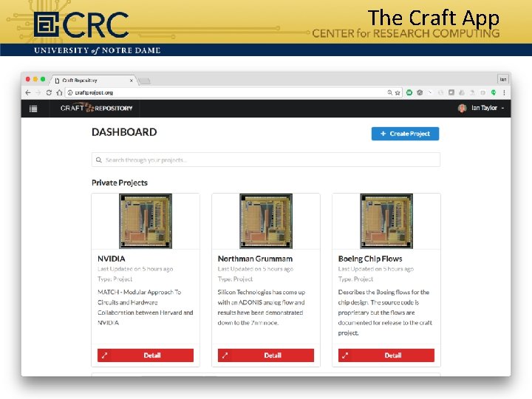Click the zoom magnifier icon in address bar
The width and height of the screenshot is (532, 399).
click(x=390, y=92)
